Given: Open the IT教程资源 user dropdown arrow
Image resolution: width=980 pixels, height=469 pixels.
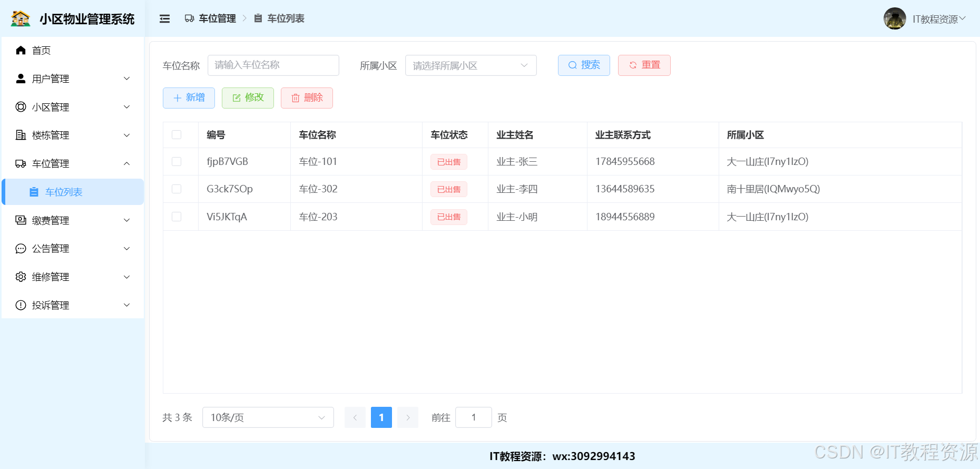Looking at the screenshot, I should pos(963,18).
